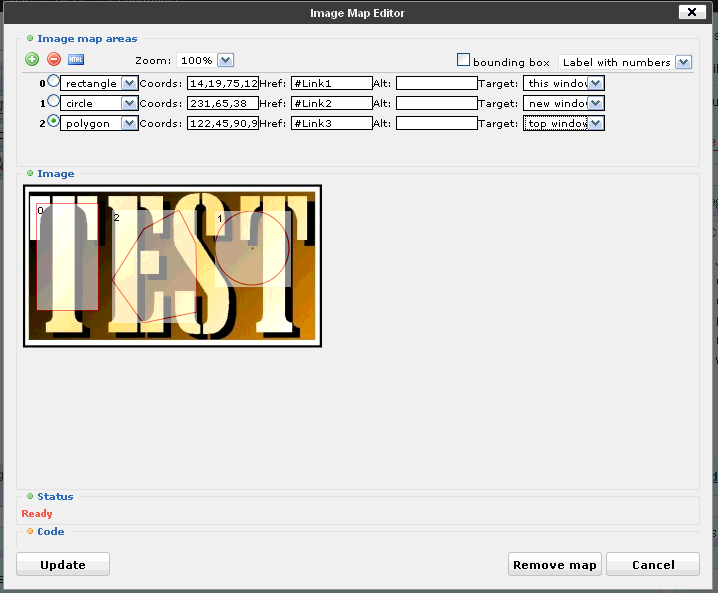This screenshot has width=718, height=593.
Task: Select the radio button for area 0
Action: (54, 81)
